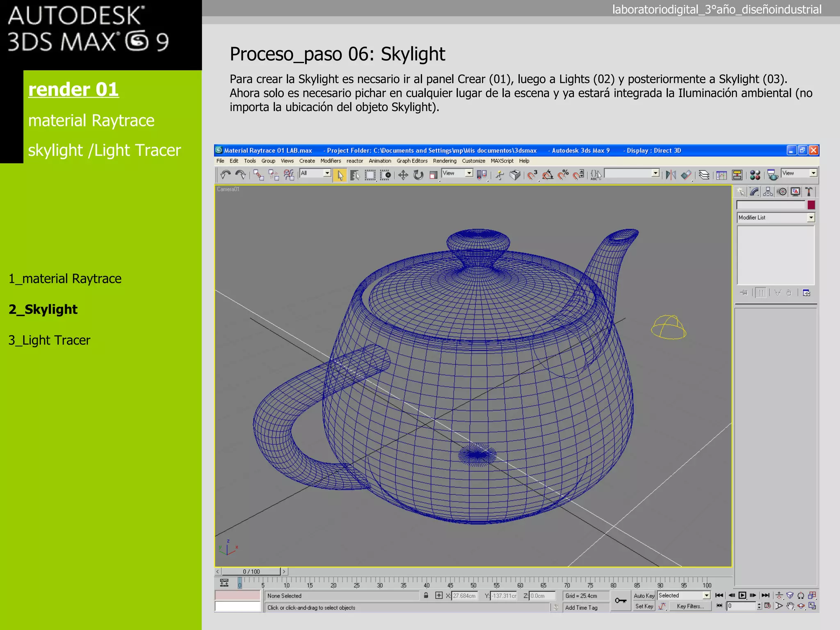
Task: Click Time Configuration icon
Action: coord(768,606)
